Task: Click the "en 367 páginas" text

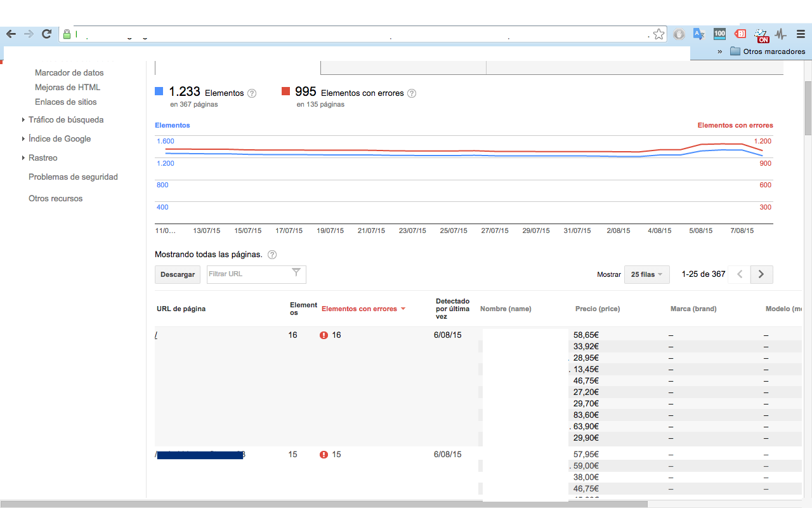Action: point(193,105)
